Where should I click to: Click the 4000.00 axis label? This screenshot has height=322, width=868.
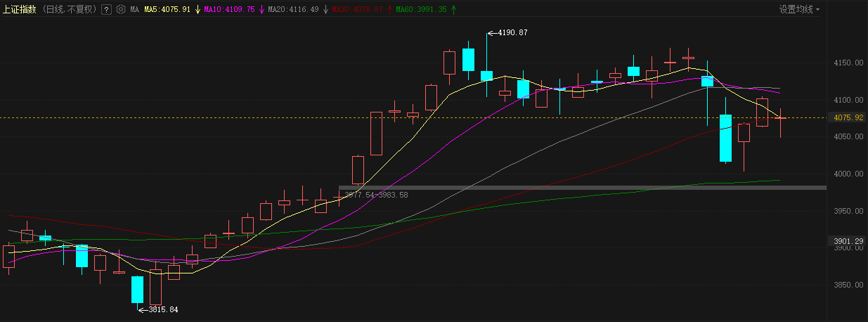848,174
